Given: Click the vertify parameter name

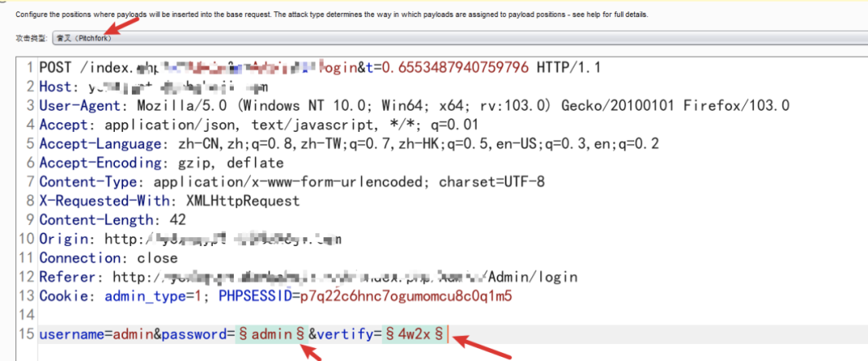Looking at the screenshot, I should click(345, 334).
